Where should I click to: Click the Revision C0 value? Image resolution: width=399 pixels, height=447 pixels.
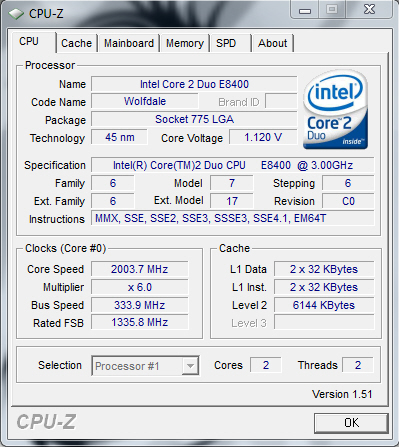348,201
